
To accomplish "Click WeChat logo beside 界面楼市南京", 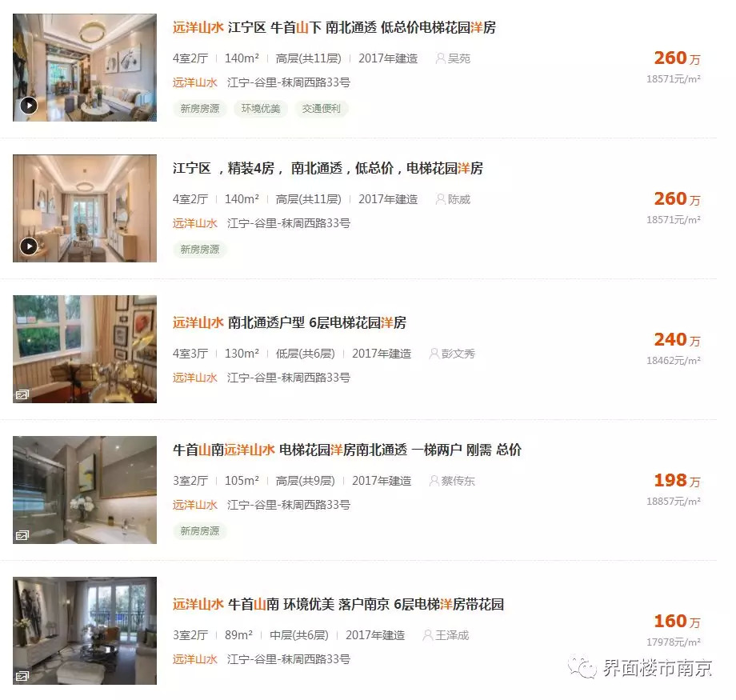I will tap(582, 666).
